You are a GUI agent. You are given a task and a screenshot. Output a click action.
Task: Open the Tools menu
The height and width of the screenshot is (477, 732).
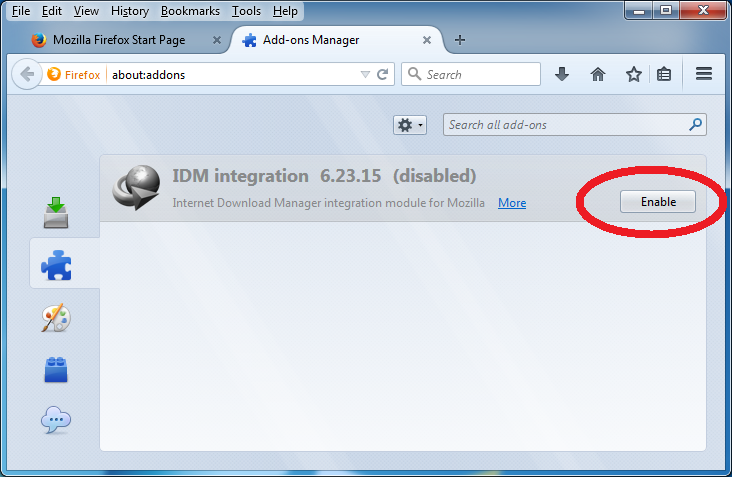[x=246, y=11]
